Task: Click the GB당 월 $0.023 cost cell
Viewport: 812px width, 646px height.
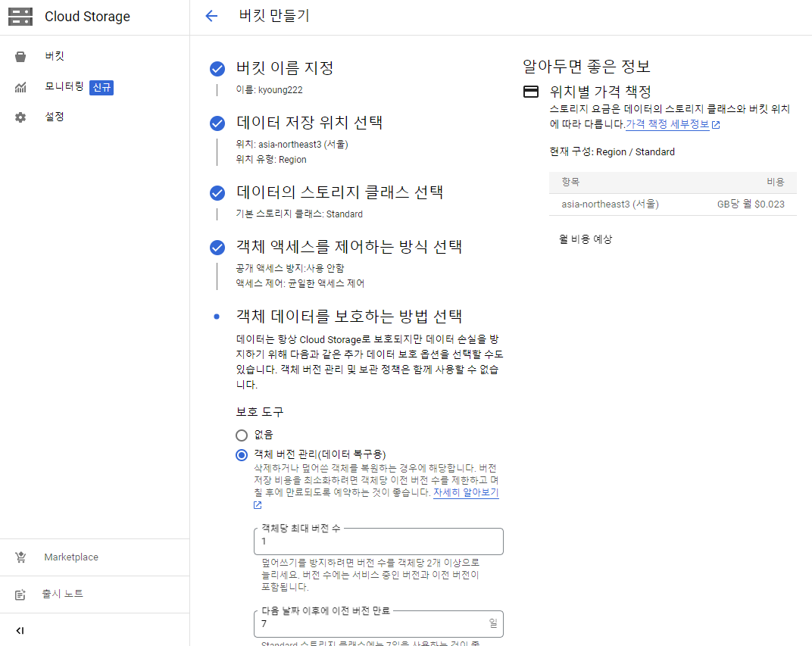Action: tap(751, 204)
